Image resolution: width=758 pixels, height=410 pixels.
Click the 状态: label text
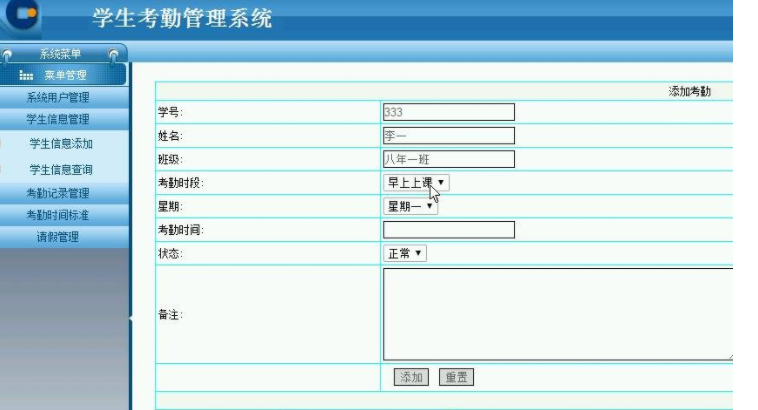pyautogui.click(x=170, y=253)
